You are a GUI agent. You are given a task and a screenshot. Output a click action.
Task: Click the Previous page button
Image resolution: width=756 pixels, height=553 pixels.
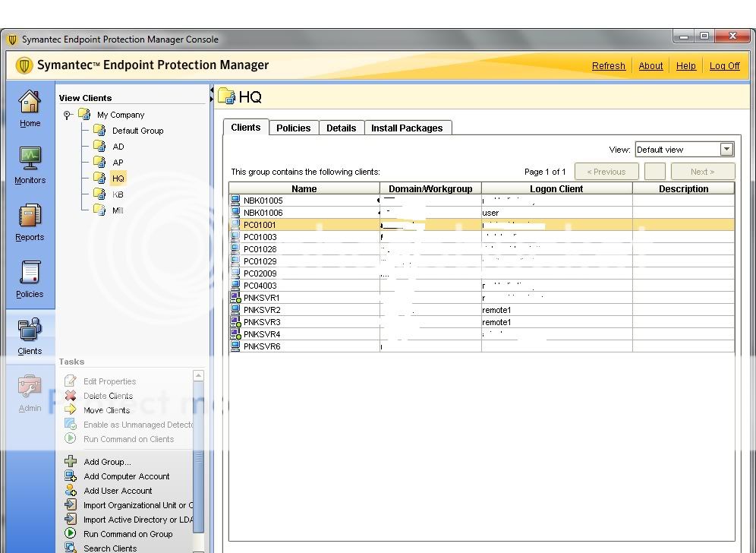tap(606, 172)
